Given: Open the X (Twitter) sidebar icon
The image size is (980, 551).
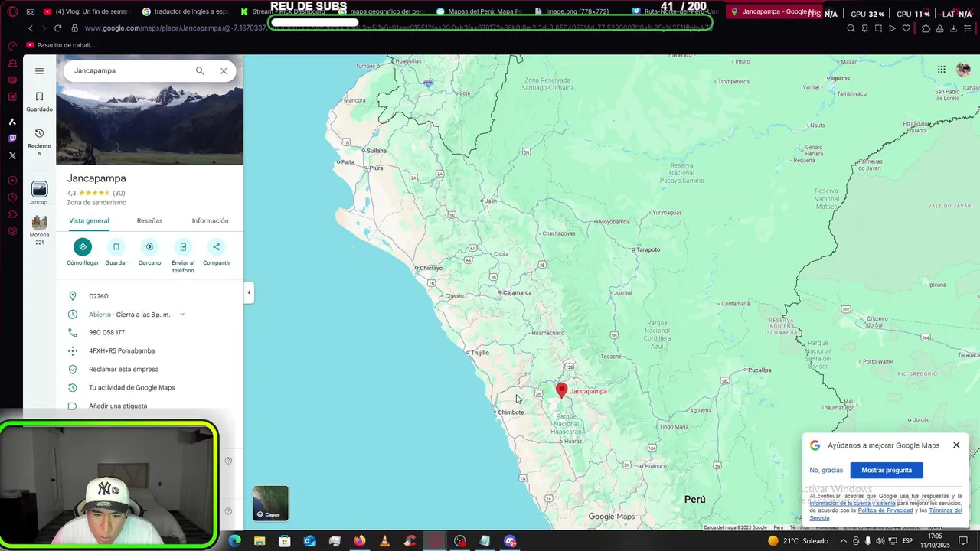Looking at the screenshot, I should click(12, 155).
